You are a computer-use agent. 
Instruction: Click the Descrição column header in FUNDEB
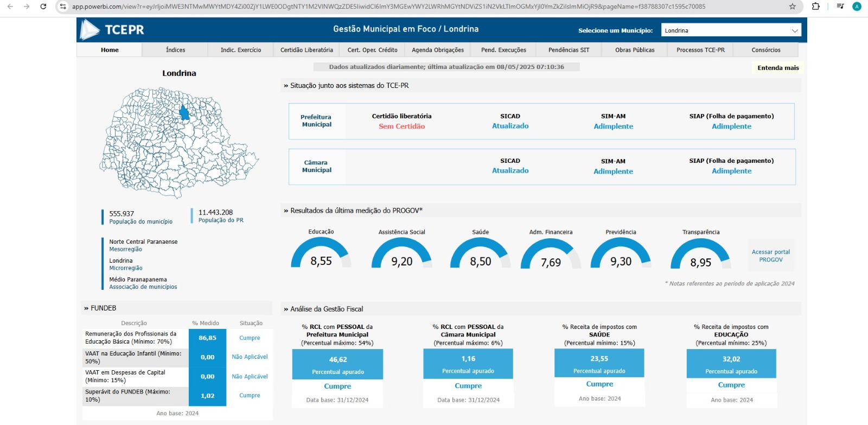(x=134, y=323)
